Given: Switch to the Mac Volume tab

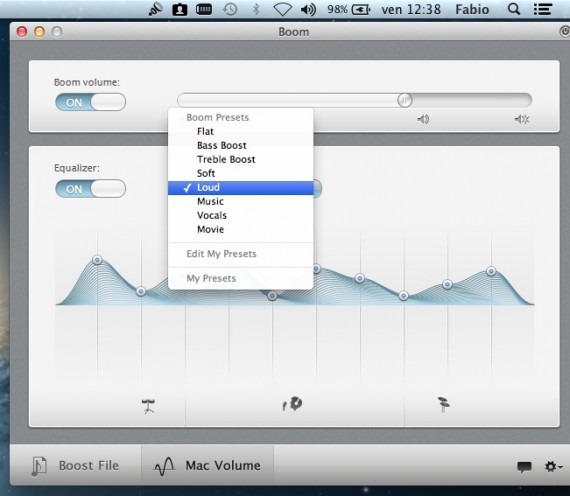Looking at the screenshot, I should 207,465.
